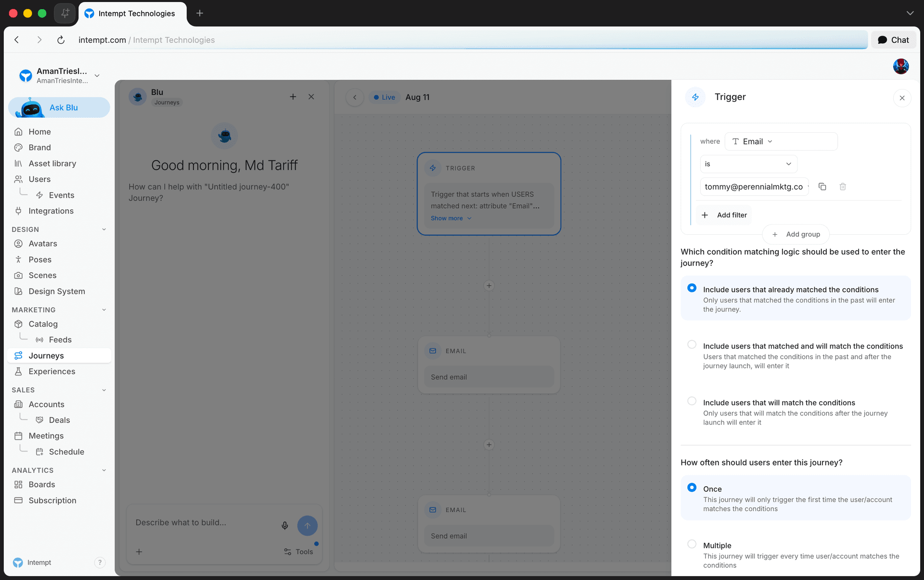Viewport: 924px width, 580px height.
Task: Send message with the arrow up button
Action: [308, 526]
